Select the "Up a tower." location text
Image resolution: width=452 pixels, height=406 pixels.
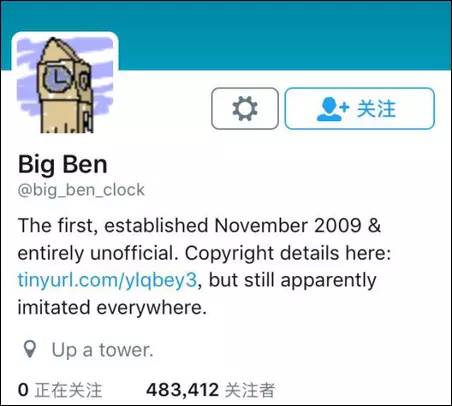(102, 350)
